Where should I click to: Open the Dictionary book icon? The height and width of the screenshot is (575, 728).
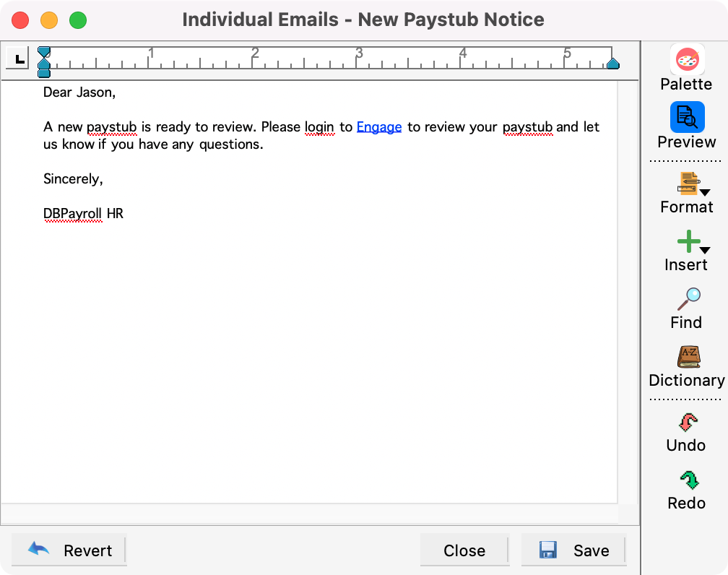point(688,357)
